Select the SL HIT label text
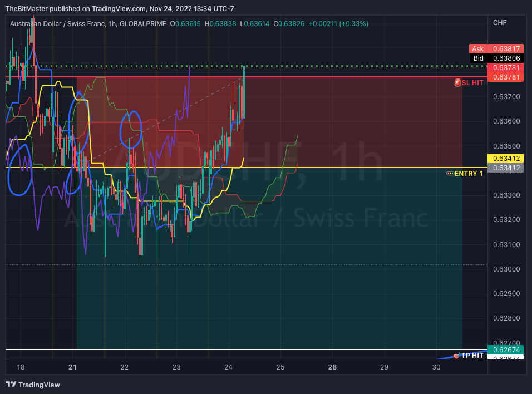Image resolution: width=532 pixels, height=394 pixels. pos(472,83)
